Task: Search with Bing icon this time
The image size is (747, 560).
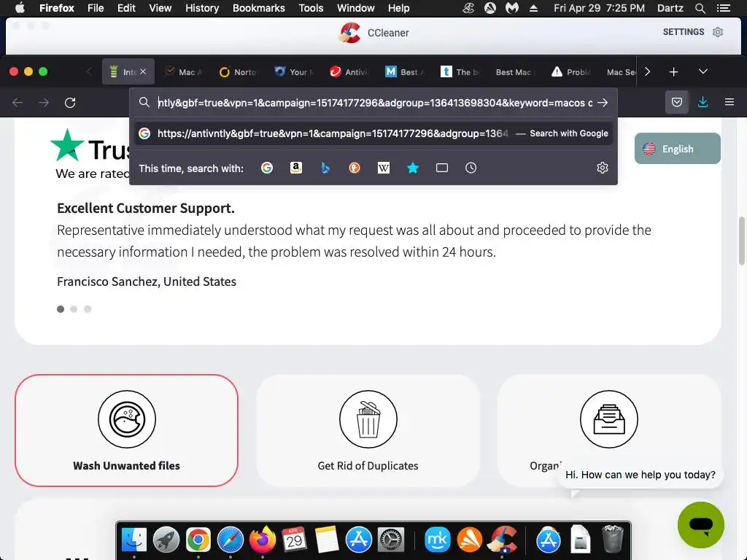Action: pos(325,168)
